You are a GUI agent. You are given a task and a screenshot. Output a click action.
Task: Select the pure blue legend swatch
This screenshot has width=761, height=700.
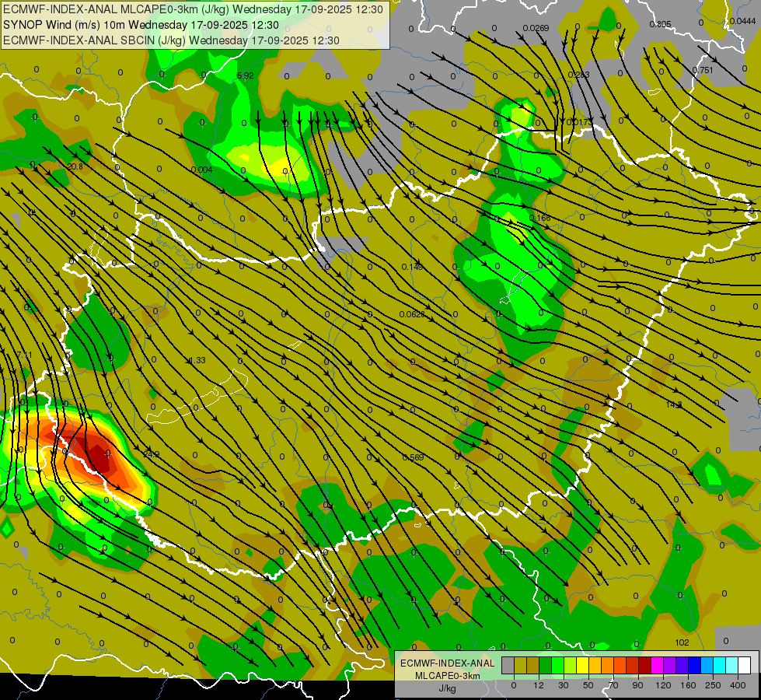(694, 665)
